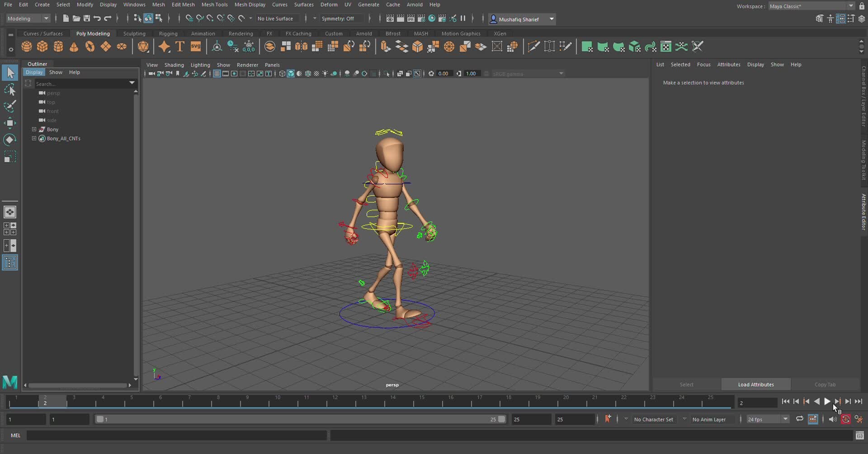Click the Polygon Cube shelf icon
The image size is (868, 454).
(42, 47)
